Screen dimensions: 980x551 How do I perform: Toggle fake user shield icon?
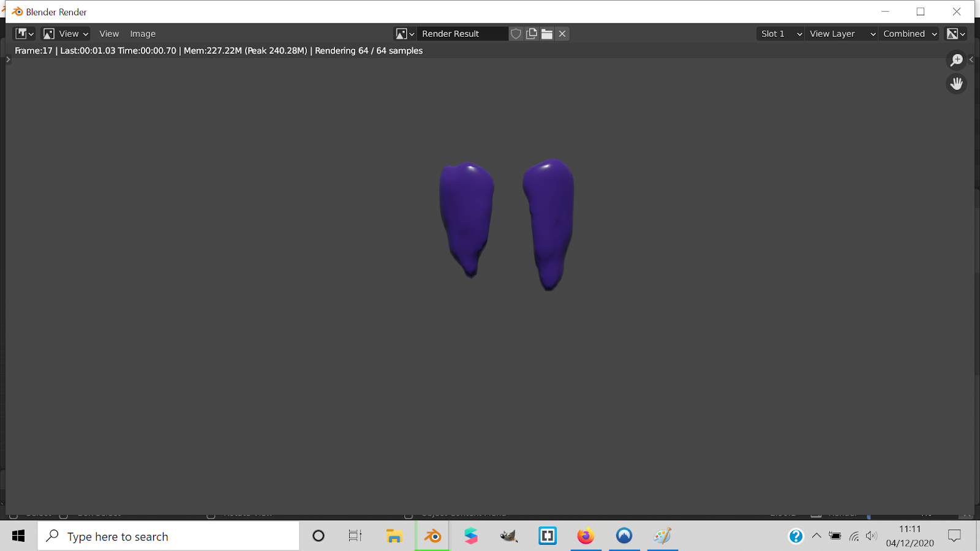click(x=516, y=34)
